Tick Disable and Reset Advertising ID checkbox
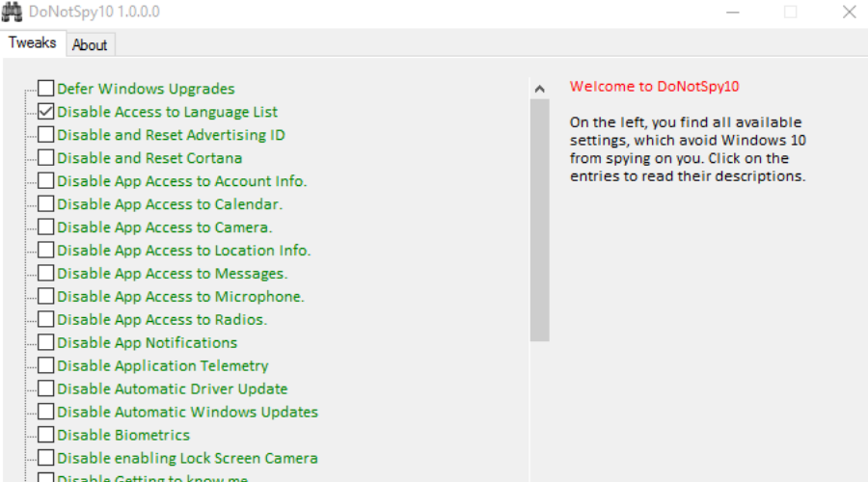 (x=46, y=134)
